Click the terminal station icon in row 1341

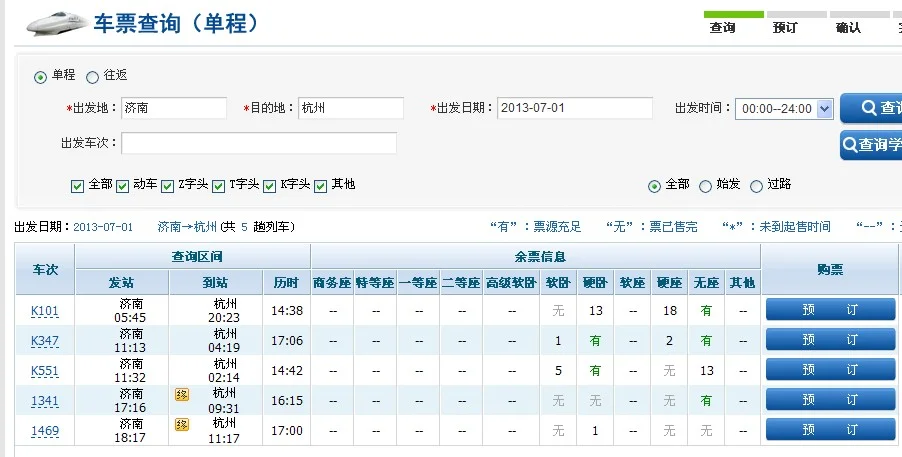[x=182, y=395]
